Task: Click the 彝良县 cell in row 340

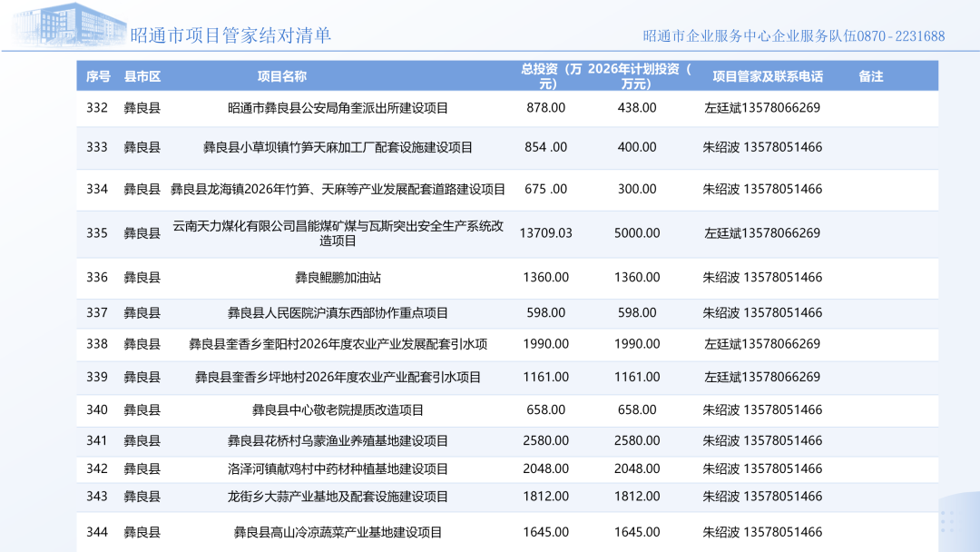Action: (x=142, y=409)
